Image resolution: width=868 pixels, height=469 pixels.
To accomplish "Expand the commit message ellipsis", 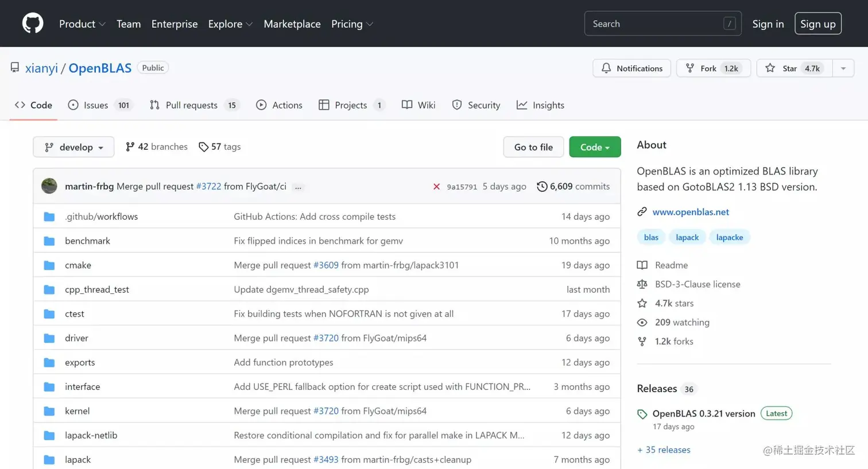I will tap(298, 187).
